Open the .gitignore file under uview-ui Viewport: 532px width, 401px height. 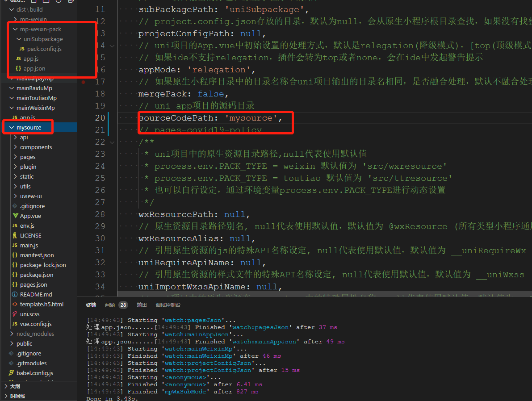(x=32, y=206)
